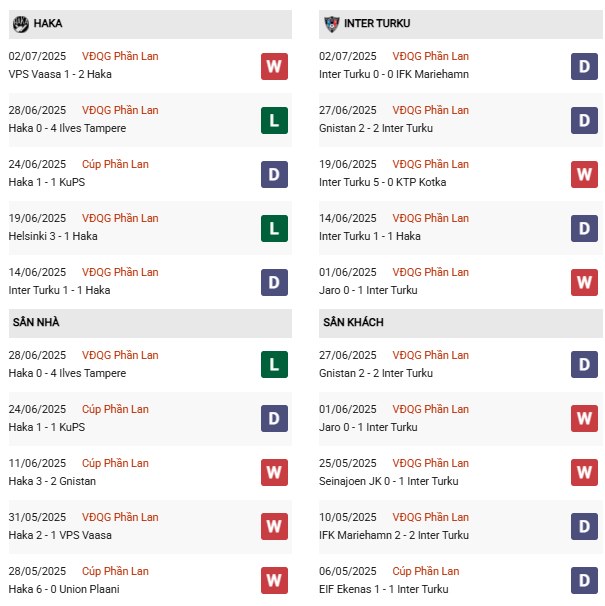Open the HAKA team header

(47, 23)
